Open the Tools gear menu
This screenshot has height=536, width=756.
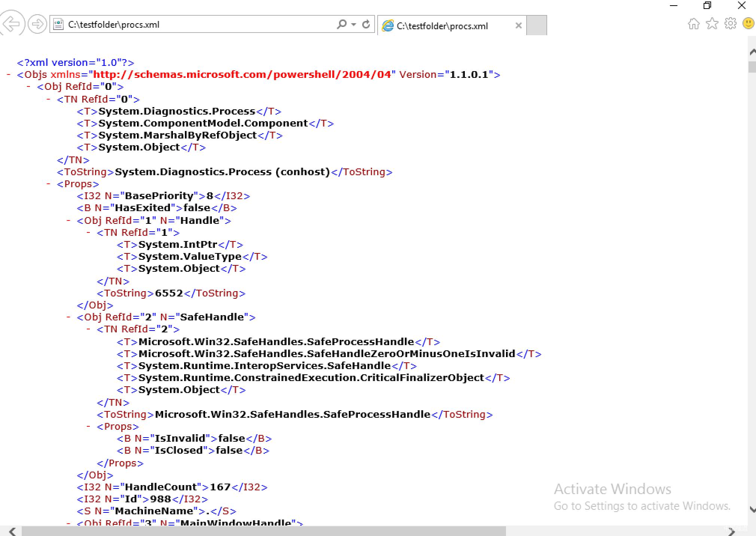point(730,24)
